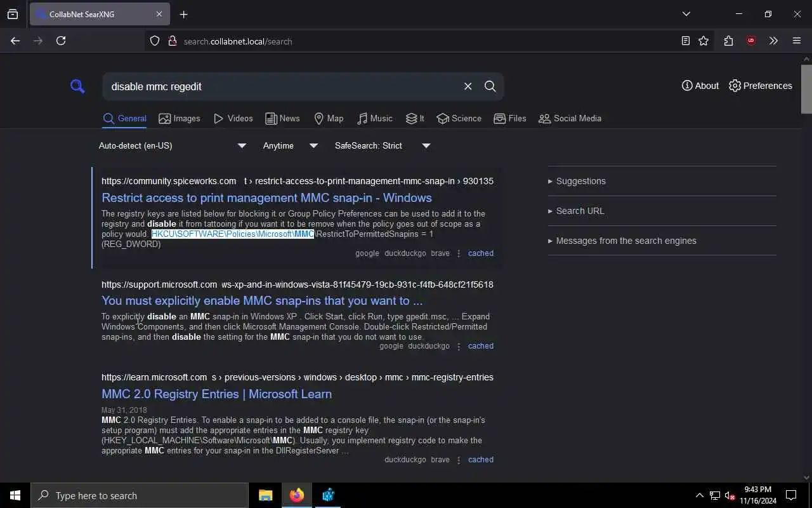Open MMC 2.0 Registry Entries result
This screenshot has width=812, height=508.
point(216,394)
